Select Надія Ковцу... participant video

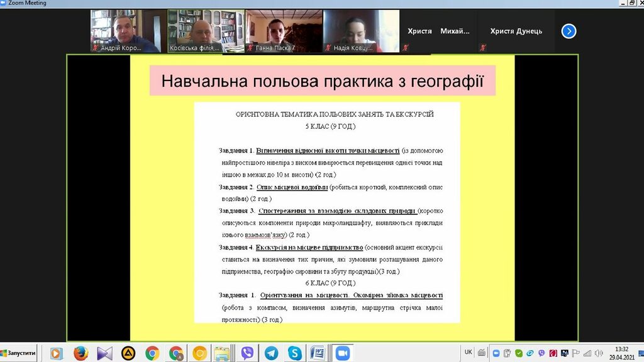coord(361,31)
